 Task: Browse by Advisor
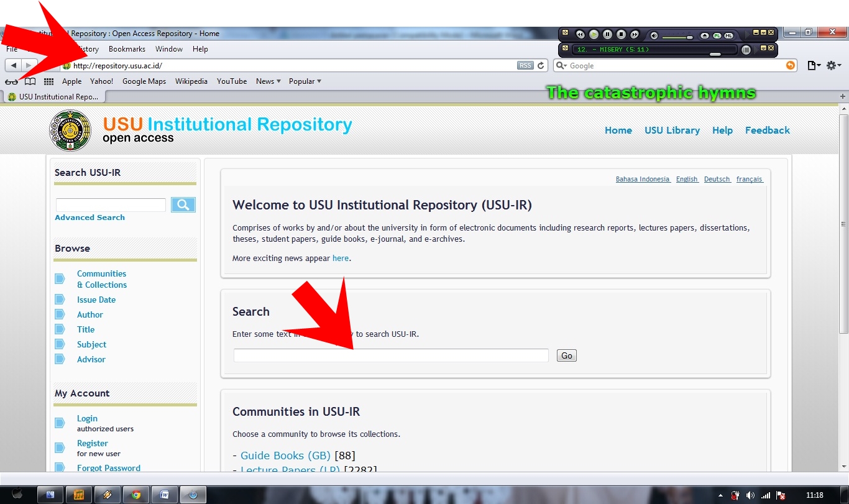pyautogui.click(x=91, y=359)
